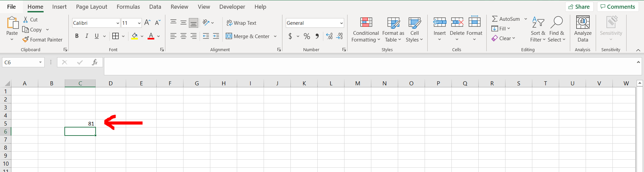
Task: Expand the Fill Color dropdown arrow
Action: point(142,36)
